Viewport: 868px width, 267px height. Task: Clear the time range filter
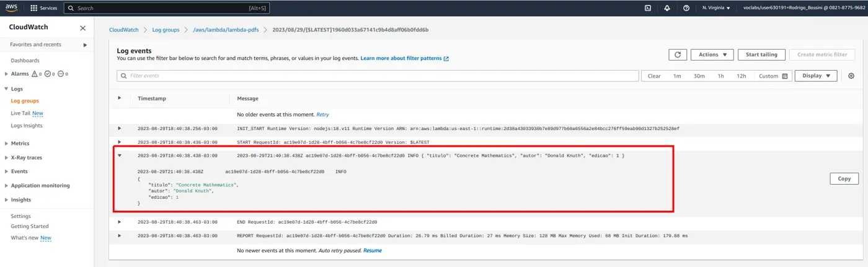click(x=654, y=76)
